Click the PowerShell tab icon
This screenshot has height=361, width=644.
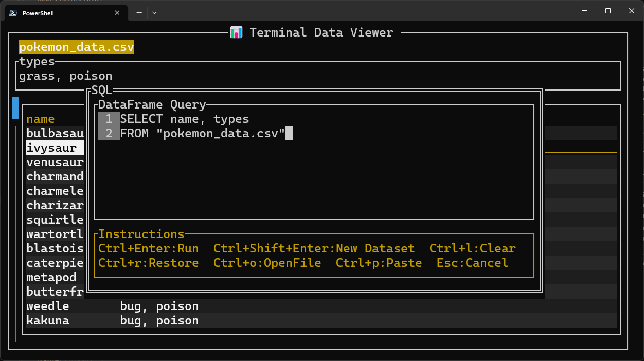14,13
